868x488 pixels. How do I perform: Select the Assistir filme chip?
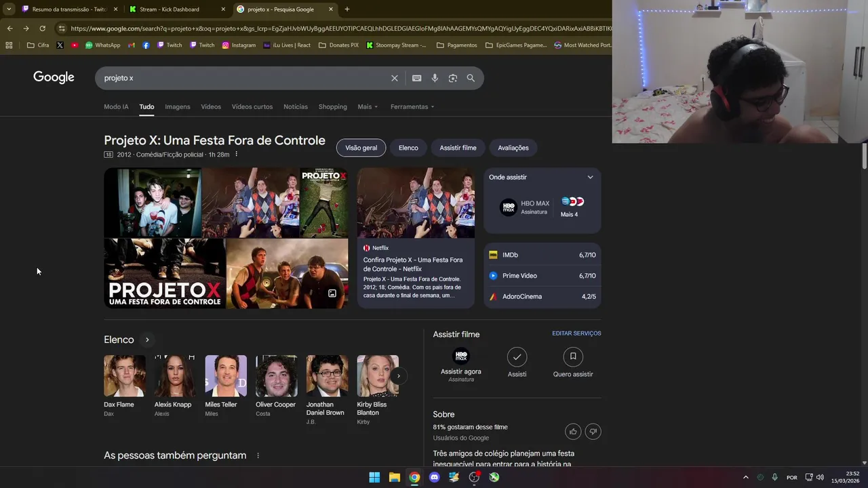[x=458, y=148]
